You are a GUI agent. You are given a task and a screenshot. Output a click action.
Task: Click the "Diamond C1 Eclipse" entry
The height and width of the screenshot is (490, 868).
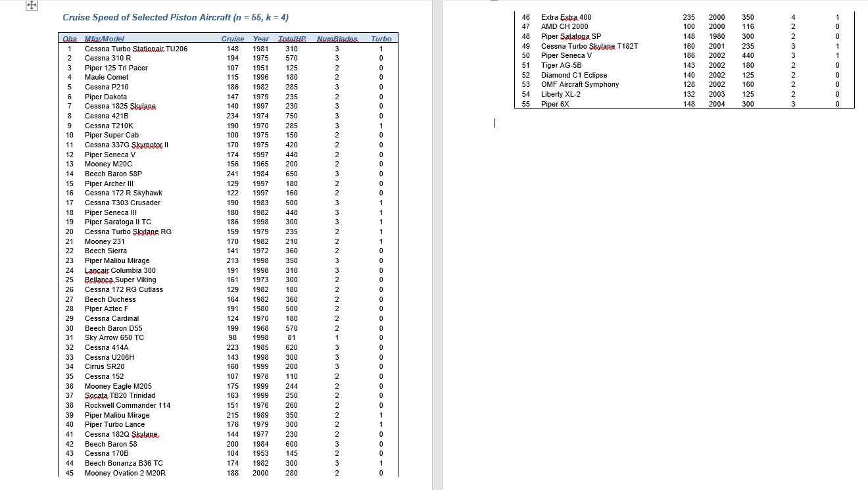pyautogui.click(x=574, y=75)
